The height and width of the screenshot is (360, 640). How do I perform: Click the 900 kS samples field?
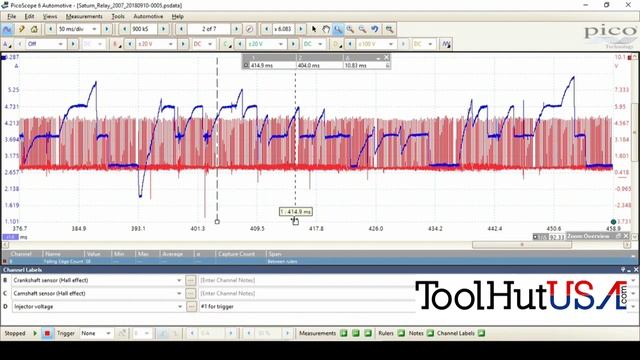[143, 29]
